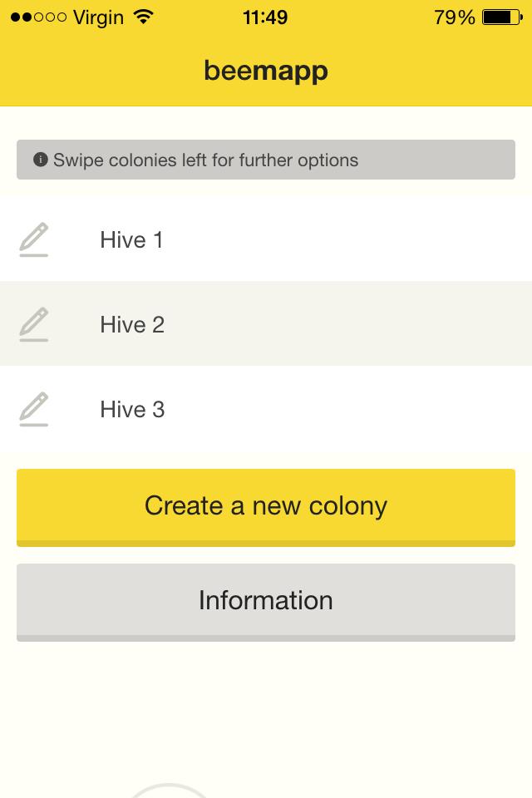Viewport: 532px width, 798px height.
Task: Select the Hive 2 colony label
Action: 132,325
